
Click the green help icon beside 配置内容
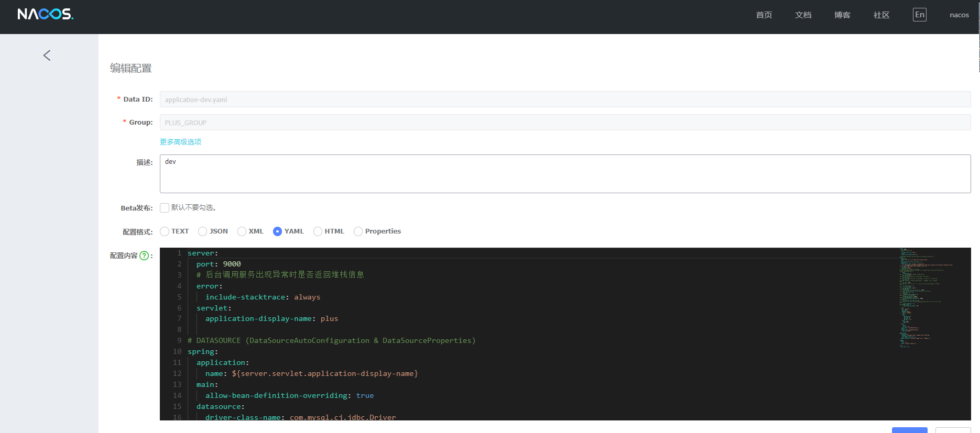[144, 256]
